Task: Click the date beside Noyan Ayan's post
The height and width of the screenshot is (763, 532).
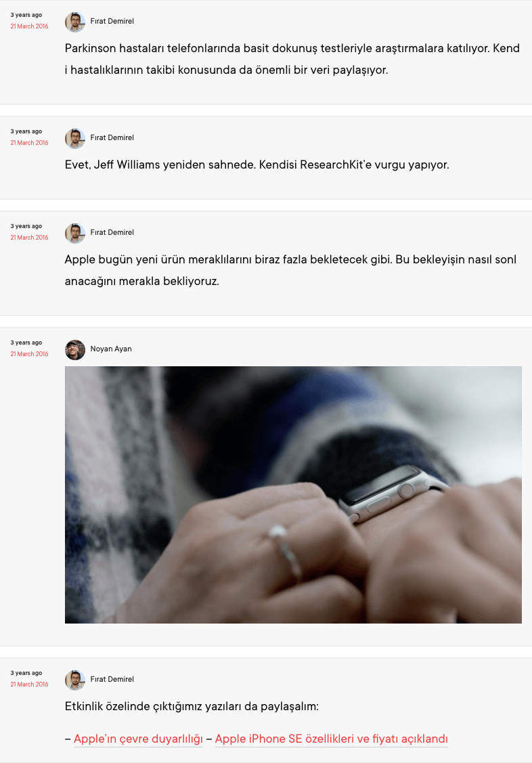Action: tap(29, 354)
